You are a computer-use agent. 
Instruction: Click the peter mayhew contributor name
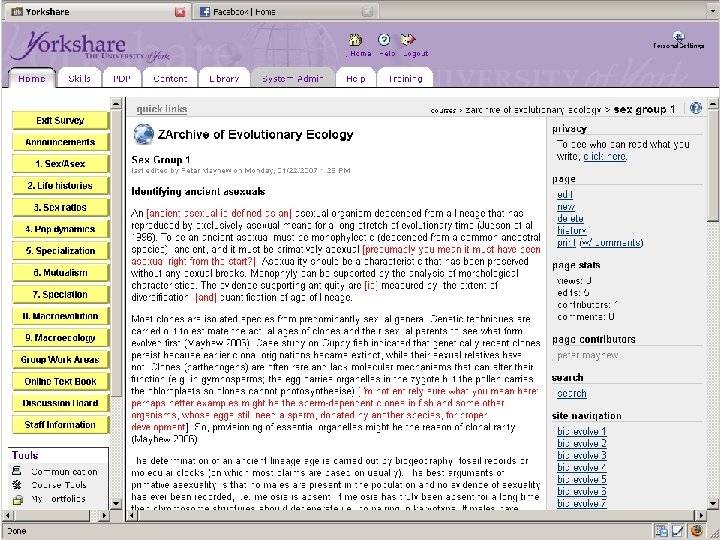587,355
